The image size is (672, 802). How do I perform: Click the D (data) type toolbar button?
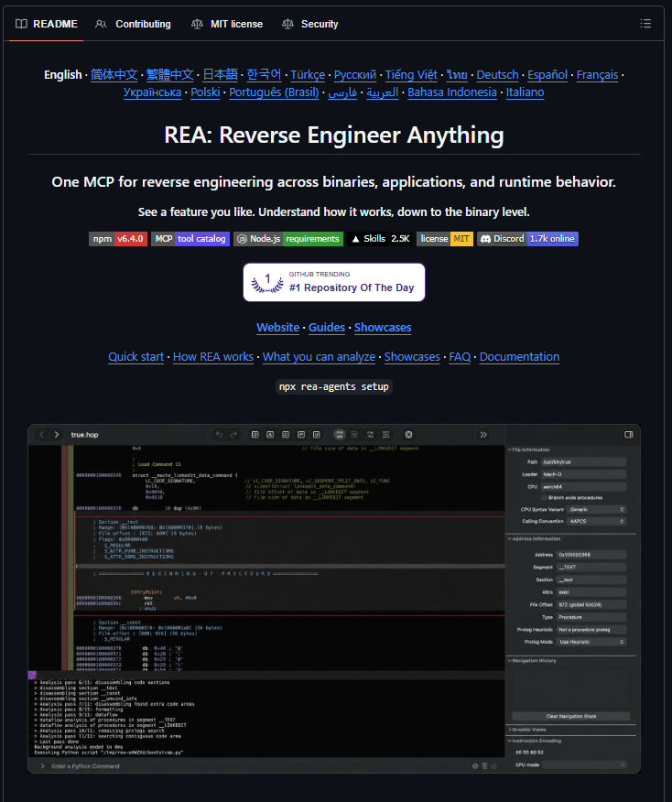255,435
